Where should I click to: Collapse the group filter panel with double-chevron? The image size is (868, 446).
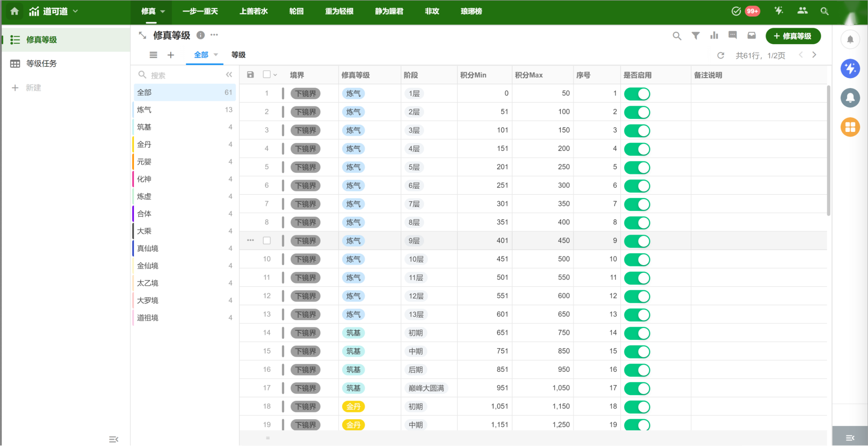(x=229, y=75)
